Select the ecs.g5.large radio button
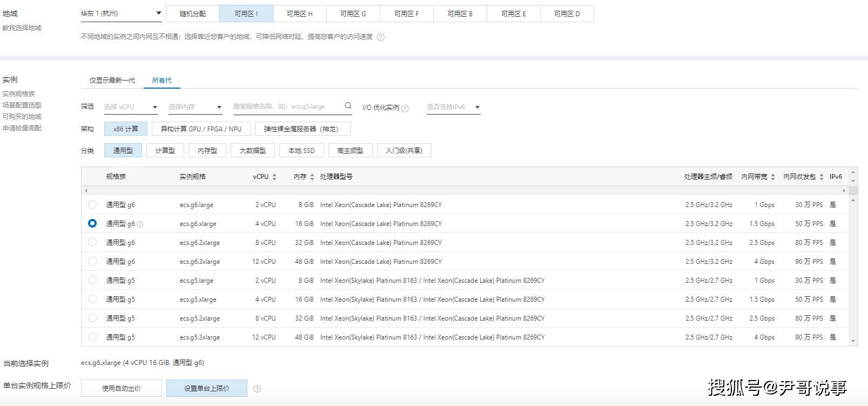This screenshot has width=868, height=406. [x=92, y=280]
